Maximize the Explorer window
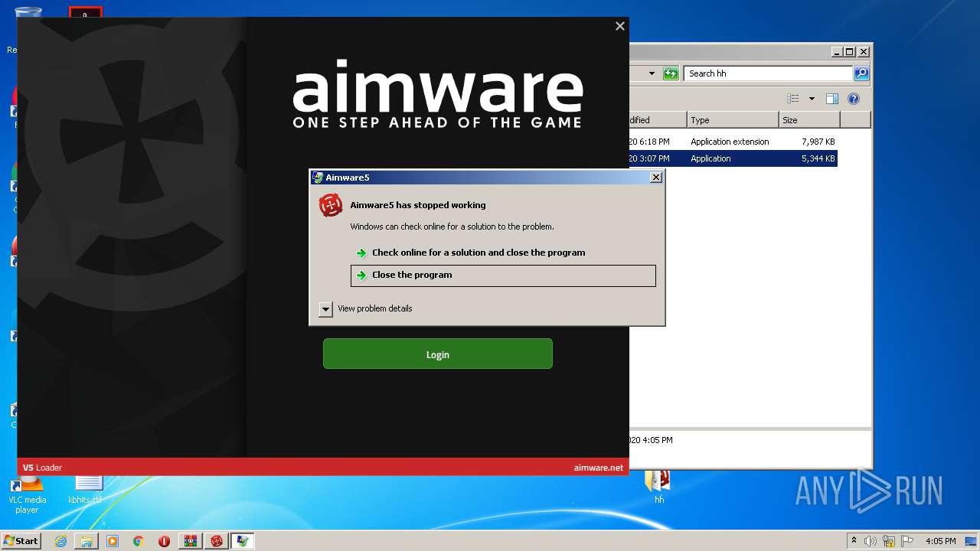Image resolution: width=980 pixels, height=551 pixels. [850, 52]
